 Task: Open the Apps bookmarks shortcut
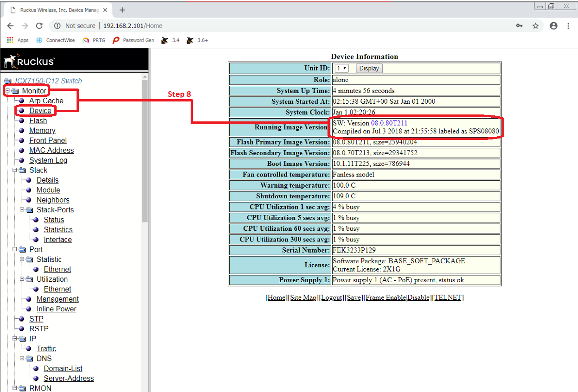tap(18, 40)
